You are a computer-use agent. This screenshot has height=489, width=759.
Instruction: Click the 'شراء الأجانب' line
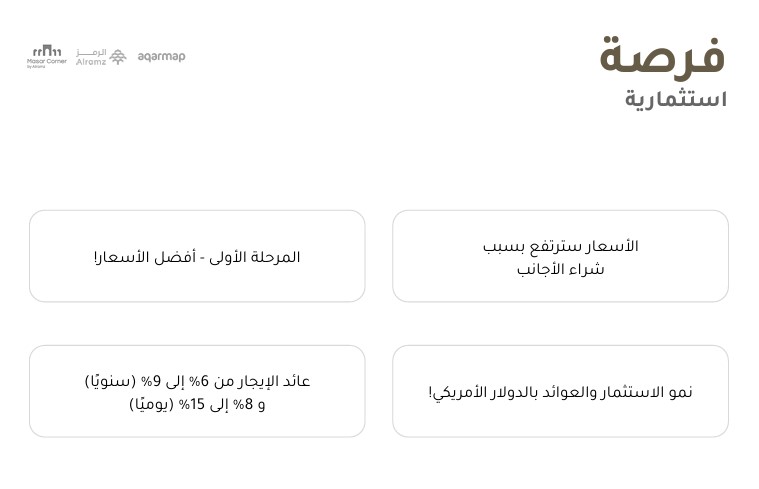560,269
